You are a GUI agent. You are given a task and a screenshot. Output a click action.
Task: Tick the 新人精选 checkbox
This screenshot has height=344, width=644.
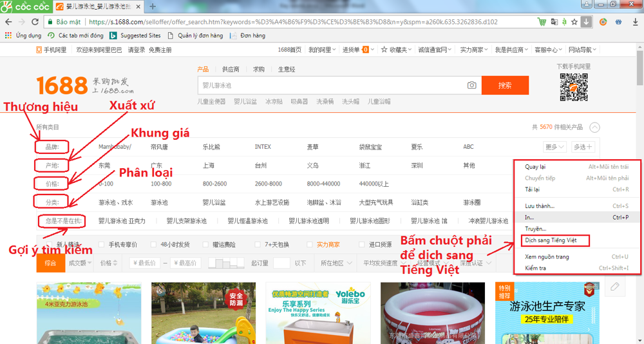coord(49,245)
